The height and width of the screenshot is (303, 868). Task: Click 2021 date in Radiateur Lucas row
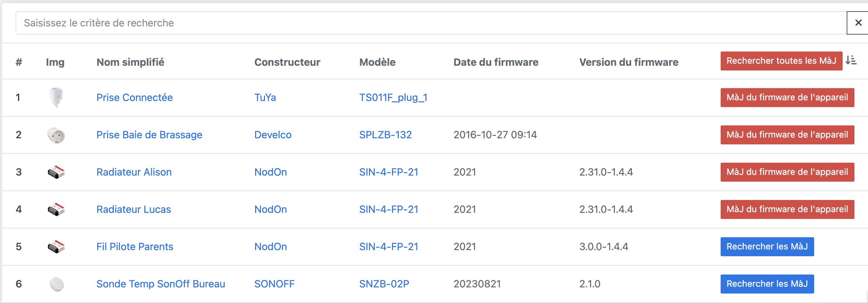(x=465, y=209)
